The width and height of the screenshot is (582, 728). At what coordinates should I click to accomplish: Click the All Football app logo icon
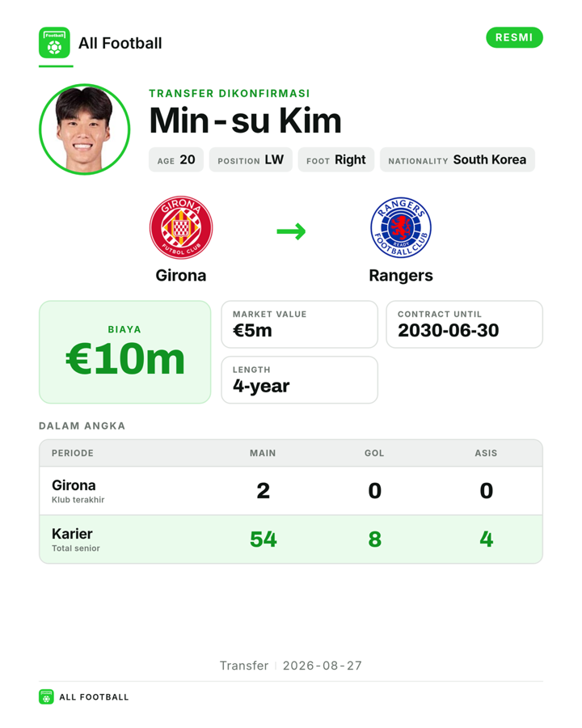tap(54, 43)
